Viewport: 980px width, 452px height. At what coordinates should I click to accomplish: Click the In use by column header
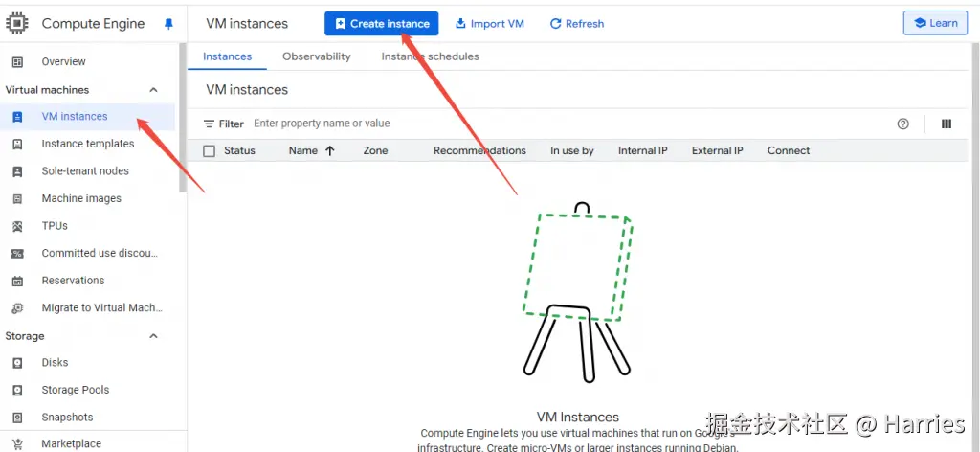[572, 150]
